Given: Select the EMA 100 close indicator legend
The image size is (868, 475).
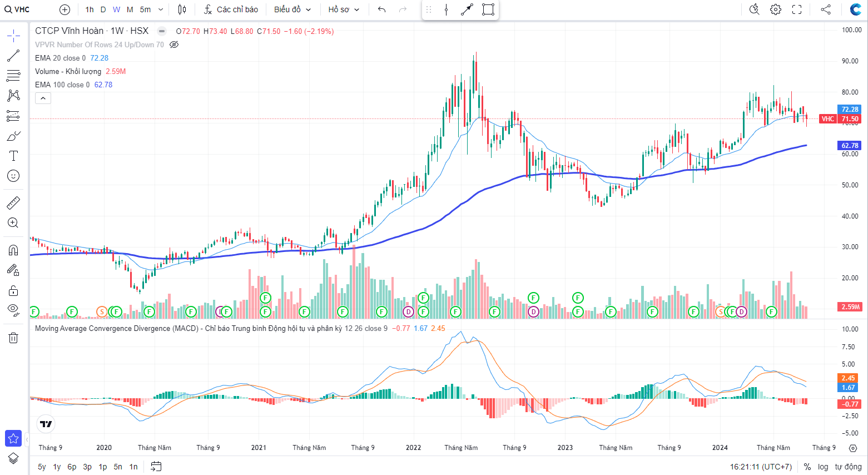Looking at the screenshot, I should 62,85.
